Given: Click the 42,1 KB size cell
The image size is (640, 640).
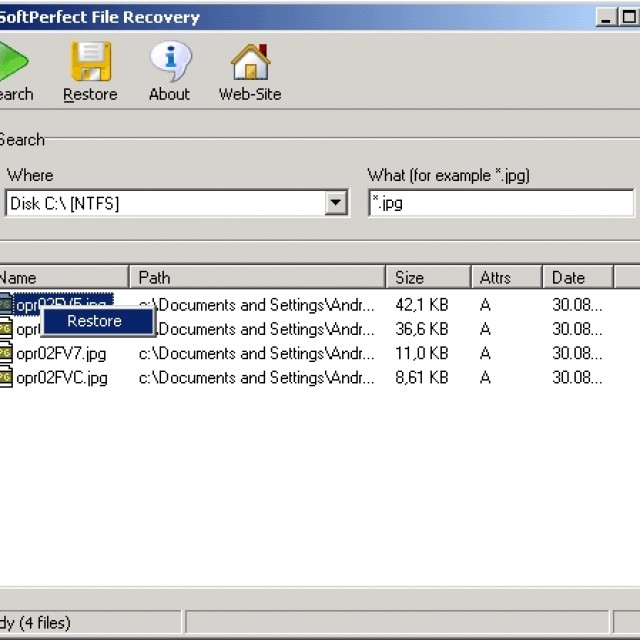Looking at the screenshot, I should coord(421,304).
